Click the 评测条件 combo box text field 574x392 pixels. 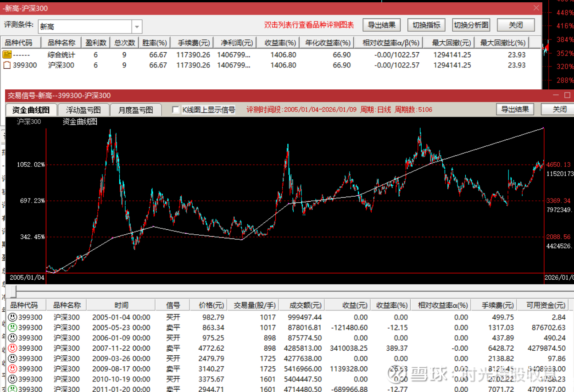[x=85, y=27]
